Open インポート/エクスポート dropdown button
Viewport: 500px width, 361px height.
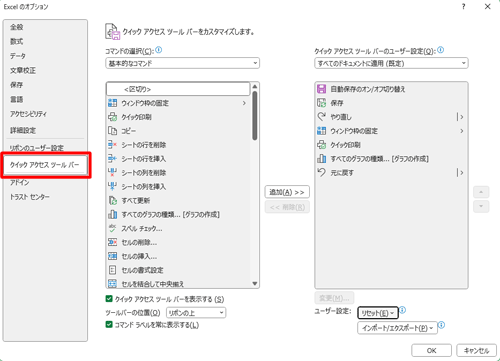pyautogui.click(x=397, y=328)
